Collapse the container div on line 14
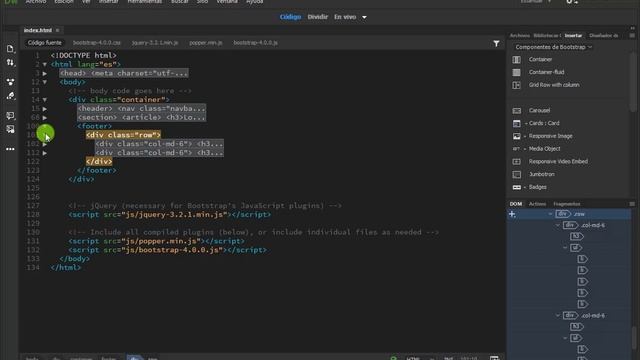640x360 pixels. (x=44, y=100)
